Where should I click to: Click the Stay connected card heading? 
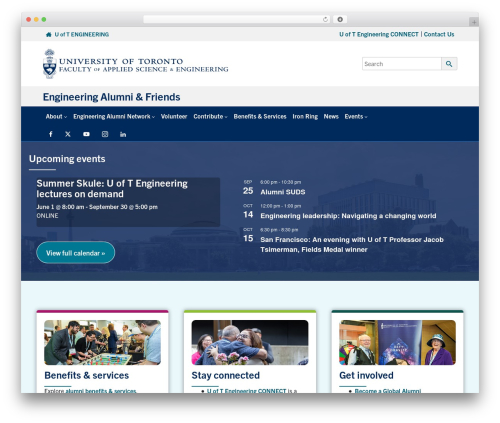(225, 375)
